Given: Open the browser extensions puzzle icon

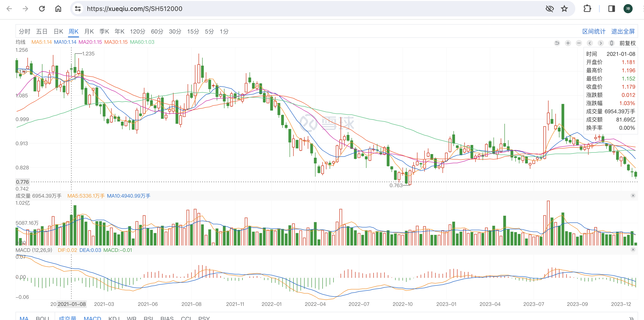Looking at the screenshot, I should pyautogui.click(x=587, y=9).
